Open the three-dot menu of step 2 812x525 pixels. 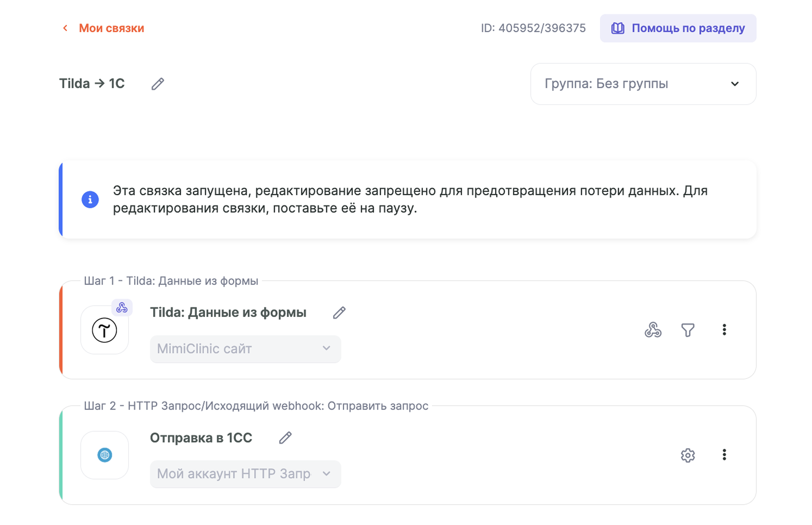tap(724, 455)
